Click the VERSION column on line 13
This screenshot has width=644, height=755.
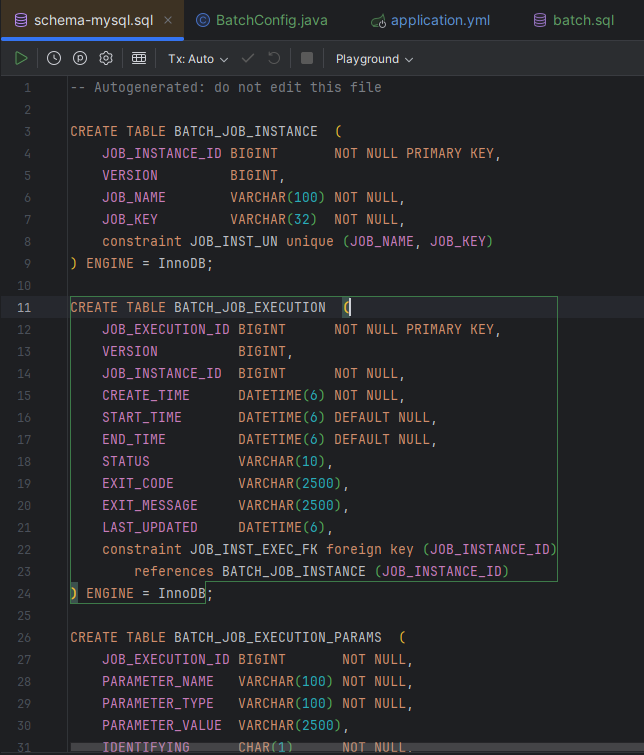(130, 351)
